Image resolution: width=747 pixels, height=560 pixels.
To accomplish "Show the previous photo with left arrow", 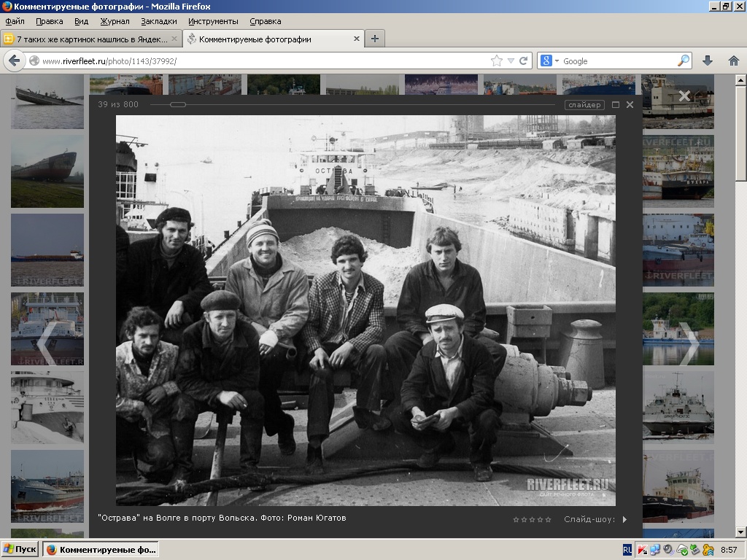I will click(45, 343).
